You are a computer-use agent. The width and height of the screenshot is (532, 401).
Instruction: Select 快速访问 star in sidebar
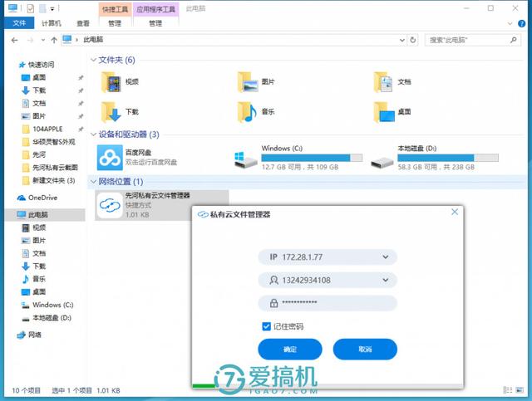click(x=22, y=65)
